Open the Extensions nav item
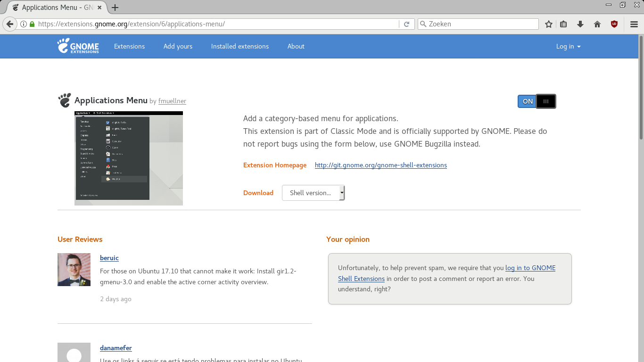 (x=129, y=46)
